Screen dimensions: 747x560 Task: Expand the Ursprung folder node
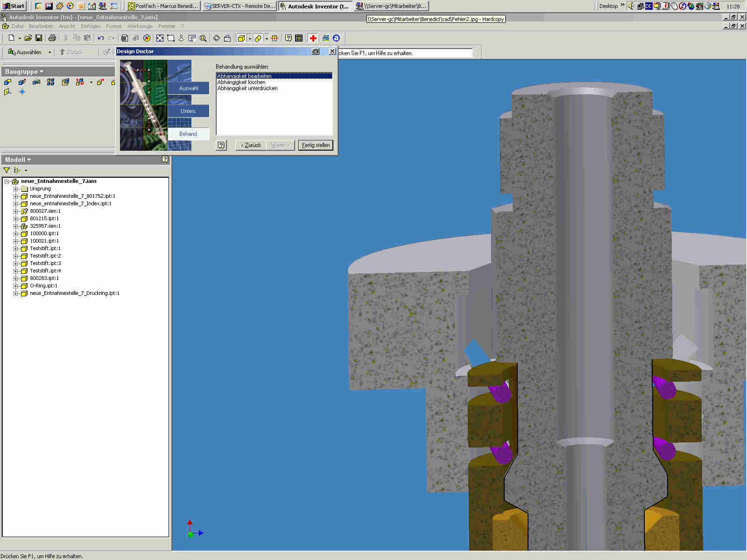[16, 189]
